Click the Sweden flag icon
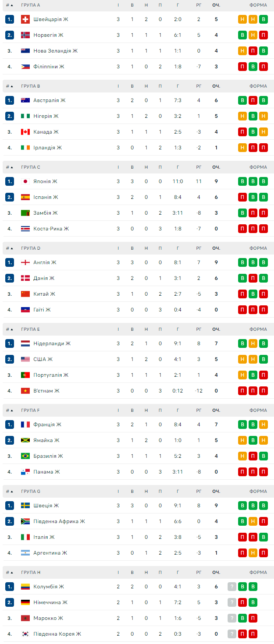 [x=25, y=506]
